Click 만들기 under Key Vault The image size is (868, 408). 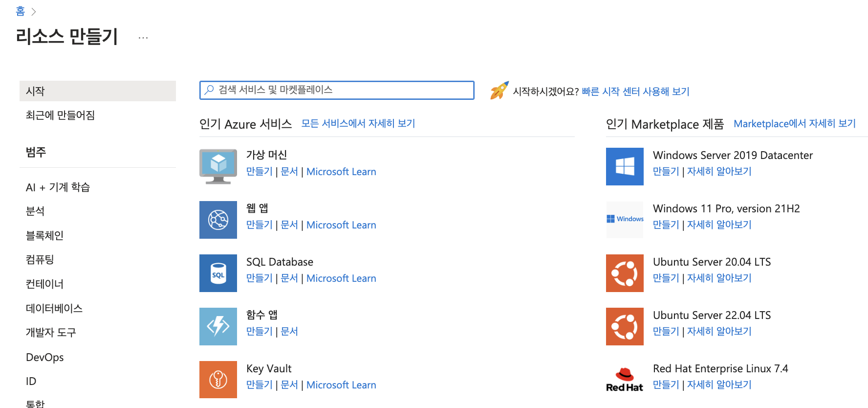260,385
